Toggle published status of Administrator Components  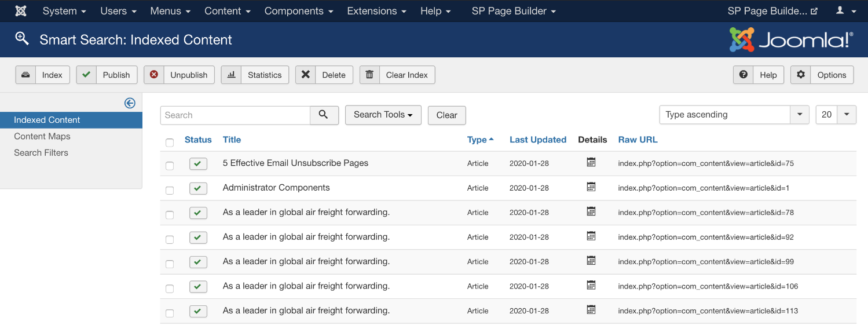click(197, 188)
